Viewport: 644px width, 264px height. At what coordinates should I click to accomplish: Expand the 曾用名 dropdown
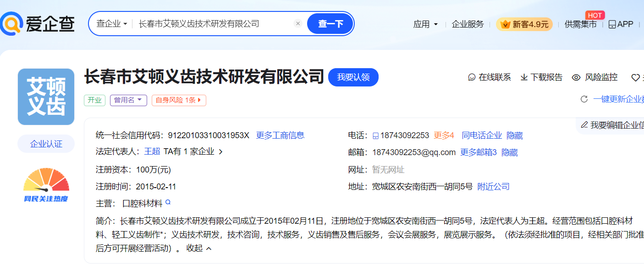pos(128,100)
